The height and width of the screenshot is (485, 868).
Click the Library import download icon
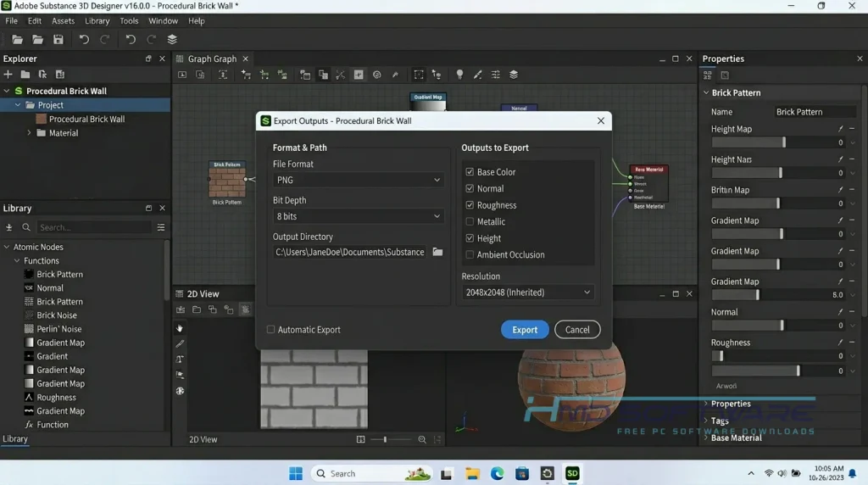8,227
